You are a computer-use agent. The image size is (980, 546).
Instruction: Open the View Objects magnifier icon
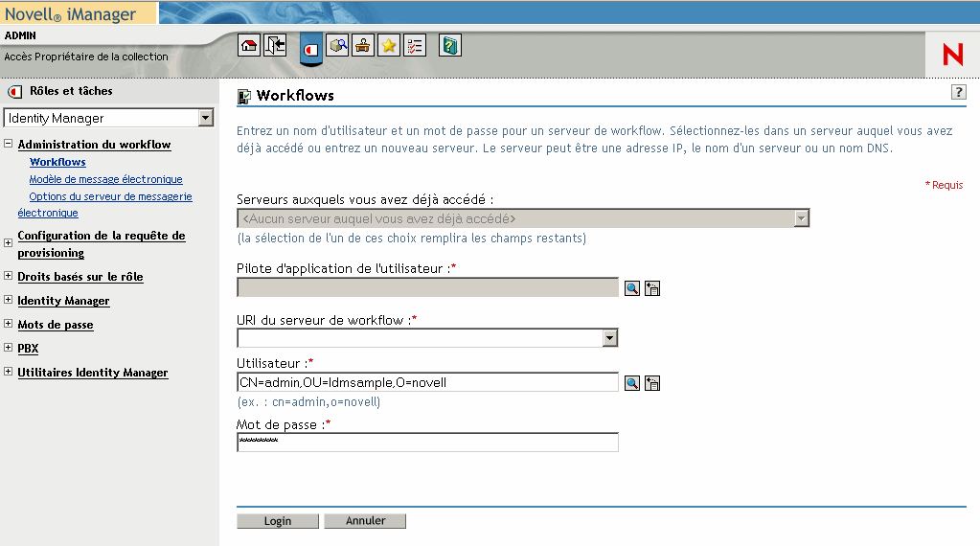pyautogui.click(x=337, y=46)
